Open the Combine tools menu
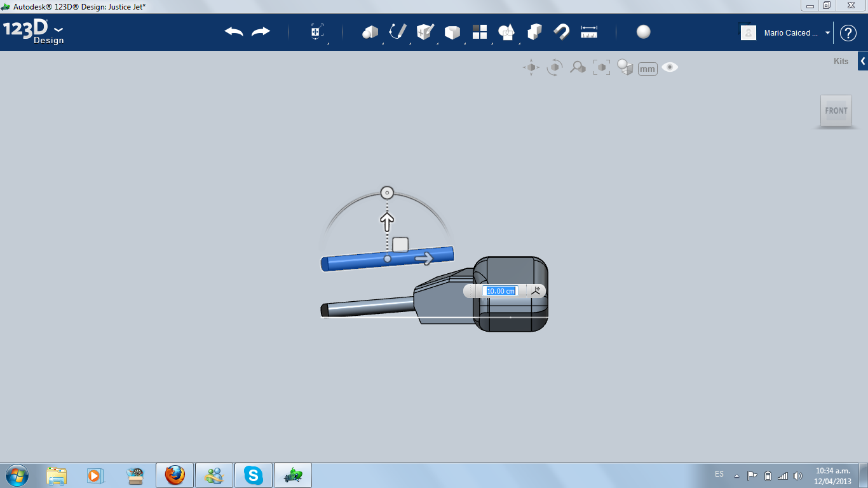 click(534, 32)
